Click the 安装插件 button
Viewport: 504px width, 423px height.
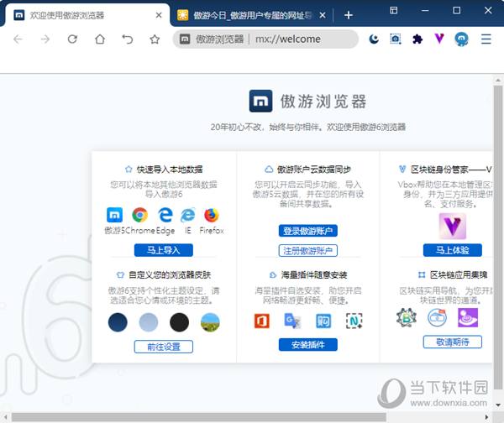(308, 345)
